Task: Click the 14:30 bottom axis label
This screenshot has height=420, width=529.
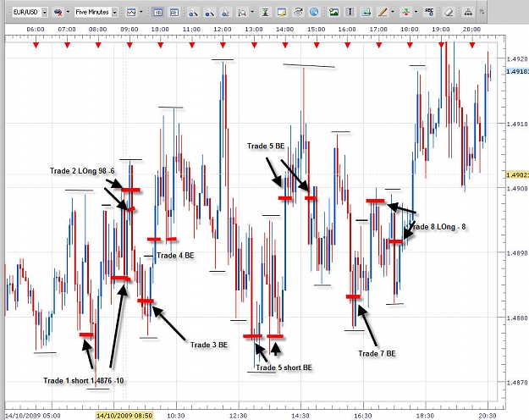Action: pos(300,415)
